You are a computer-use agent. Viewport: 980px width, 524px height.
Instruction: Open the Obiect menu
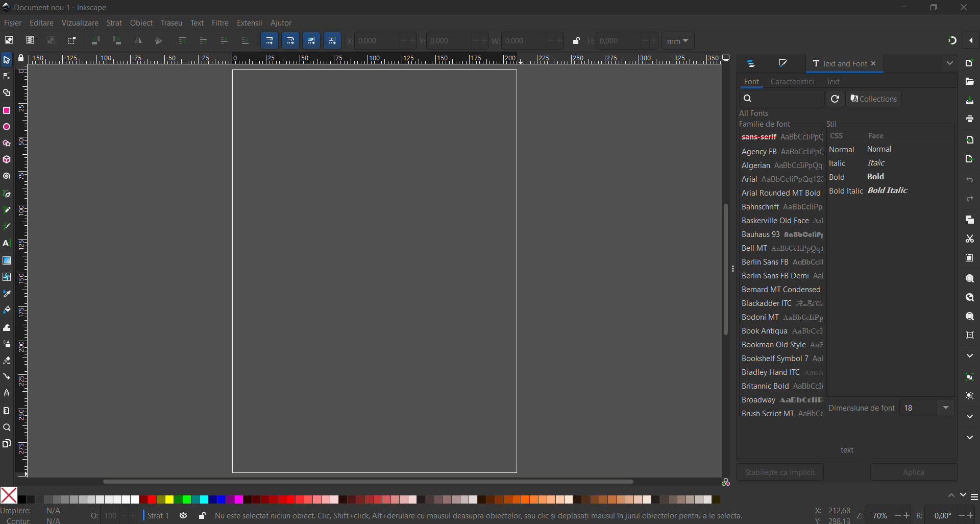[x=141, y=23]
